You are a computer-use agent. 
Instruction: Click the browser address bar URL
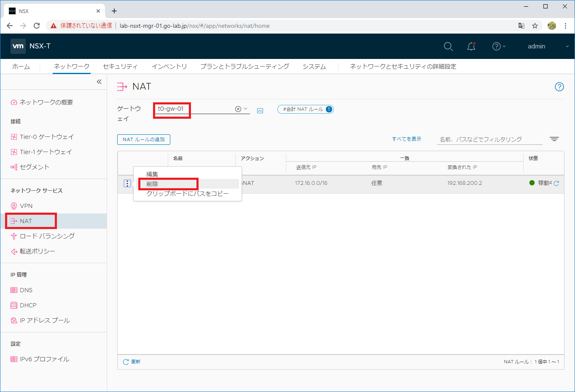[195, 26]
